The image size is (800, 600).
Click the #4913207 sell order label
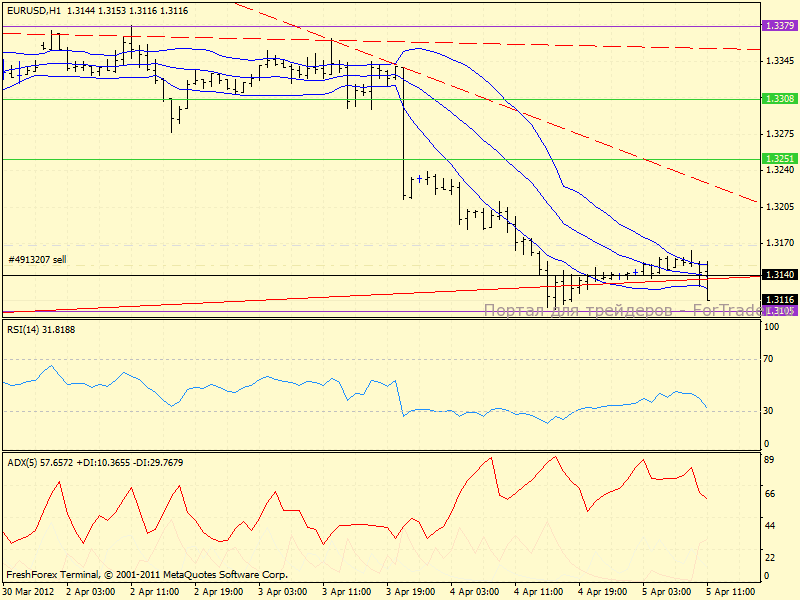pyautogui.click(x=37, y=260)
